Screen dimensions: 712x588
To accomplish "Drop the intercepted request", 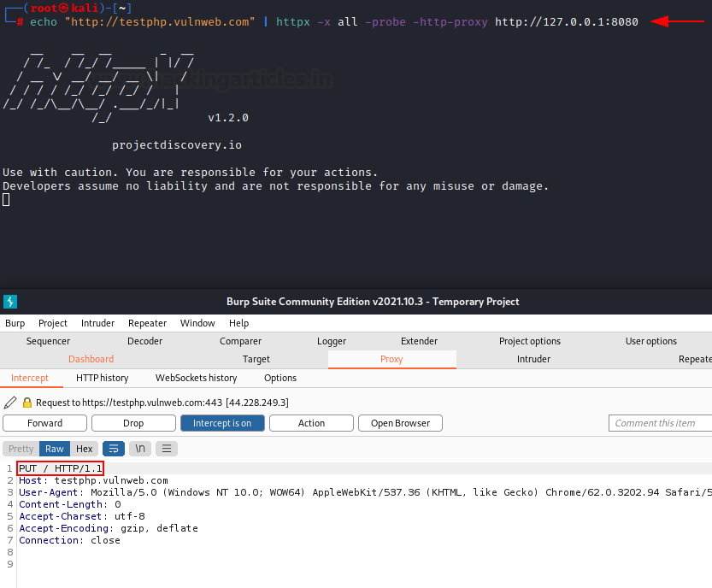I will (x=133, y=423).
